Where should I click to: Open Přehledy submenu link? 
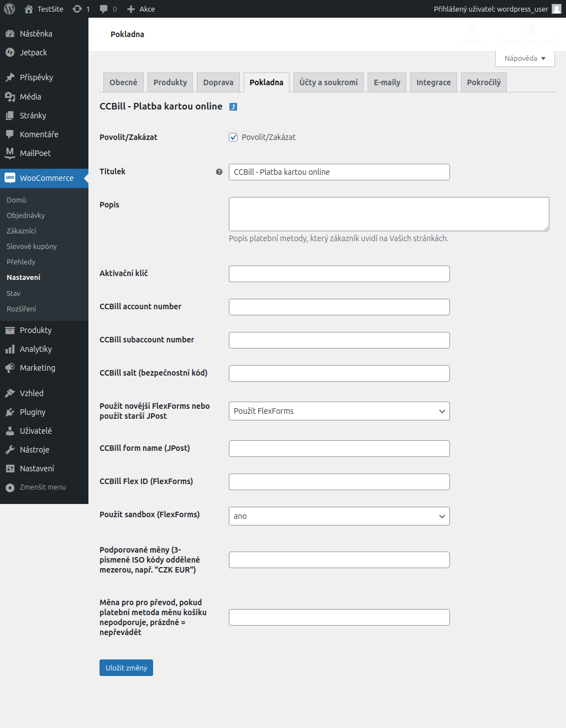21,262
